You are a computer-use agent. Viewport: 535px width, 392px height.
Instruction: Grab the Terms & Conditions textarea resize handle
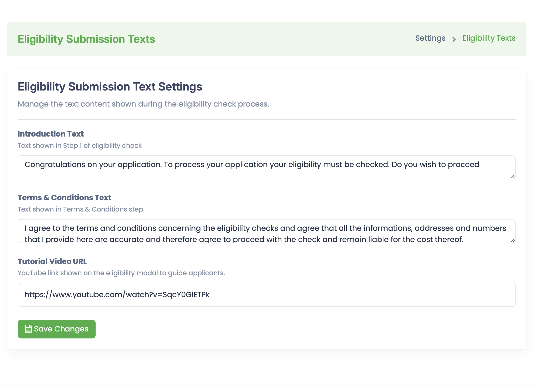click(513, 240)
